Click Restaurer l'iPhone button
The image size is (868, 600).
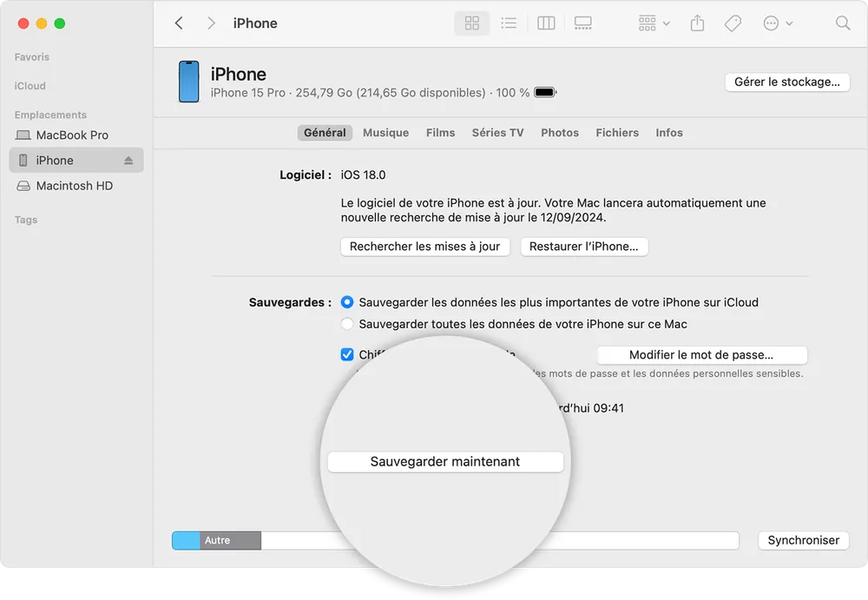pos(584,247)
